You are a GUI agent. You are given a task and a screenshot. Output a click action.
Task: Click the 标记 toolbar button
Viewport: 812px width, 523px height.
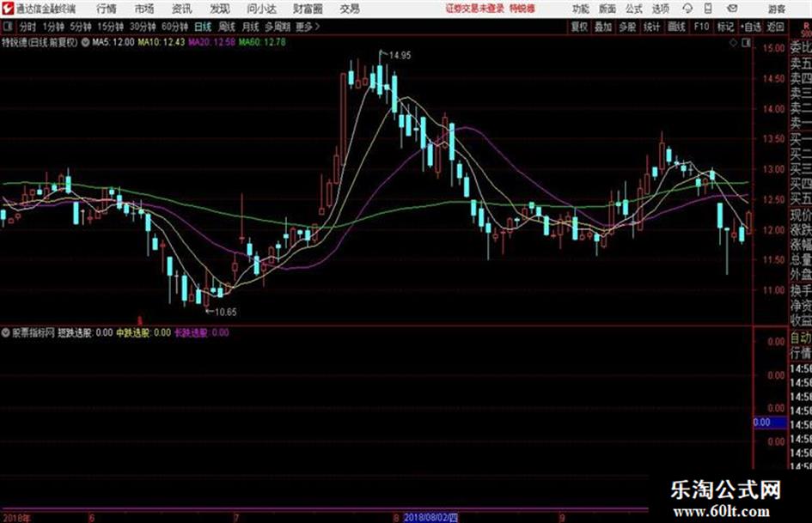(725, 27)
